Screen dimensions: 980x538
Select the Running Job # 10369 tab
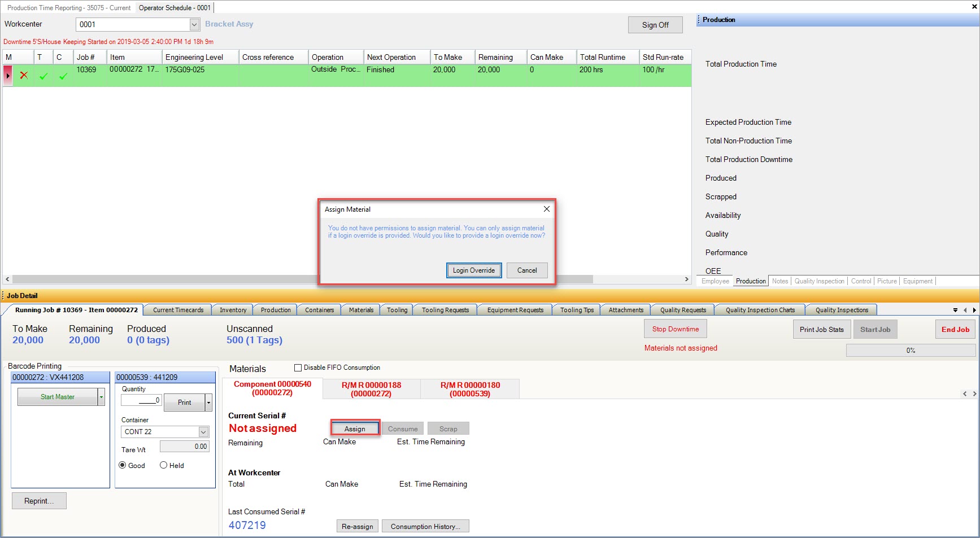[x=76, y=310]
